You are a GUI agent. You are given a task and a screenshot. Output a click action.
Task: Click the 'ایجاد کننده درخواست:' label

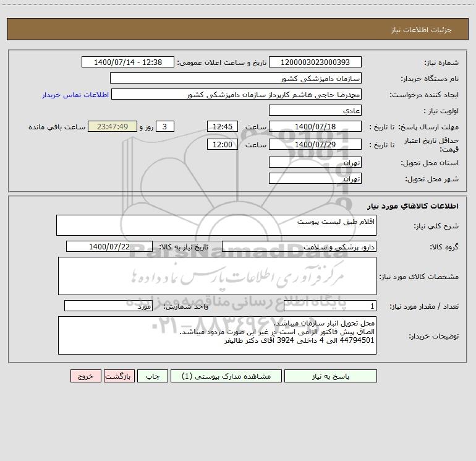[424, 95]
